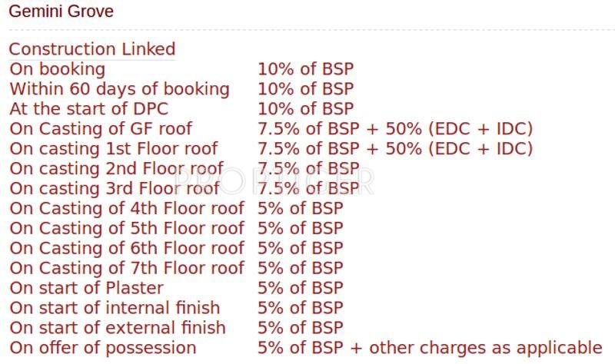This screenshot has width=615, height=364.
Task: Click the On start of Plaster label
Action: pos(86,289)
